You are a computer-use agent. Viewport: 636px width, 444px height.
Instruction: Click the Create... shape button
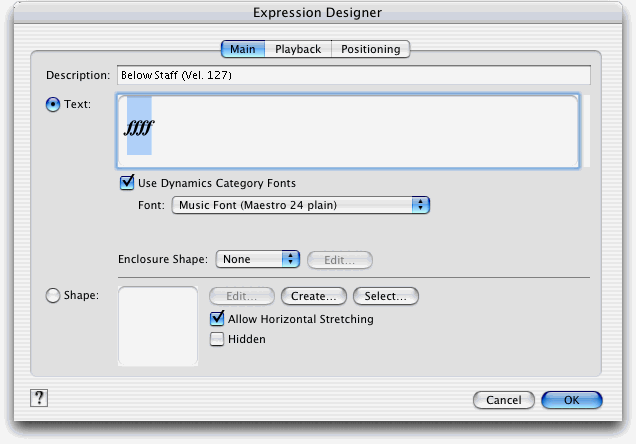(x=314, y=296)
